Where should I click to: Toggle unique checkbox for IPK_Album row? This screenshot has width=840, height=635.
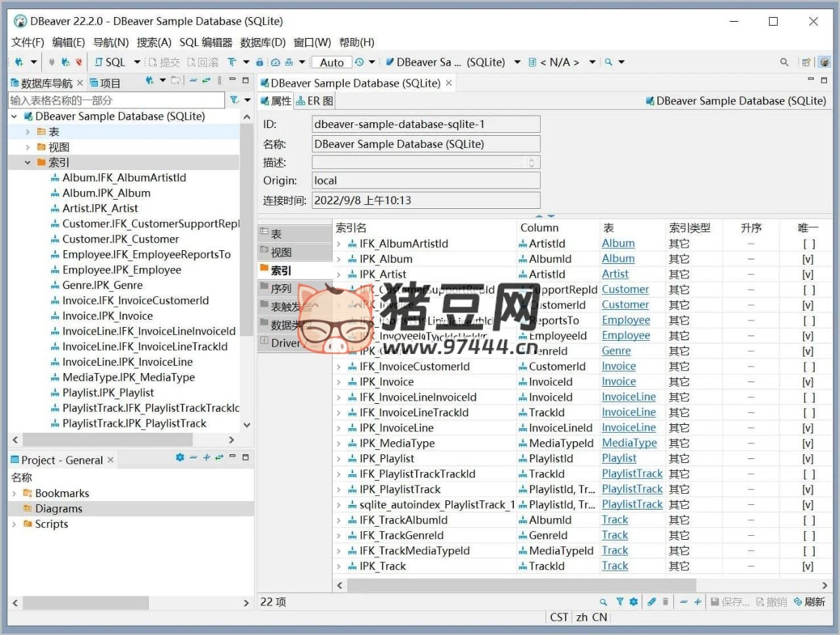point(808,259)
